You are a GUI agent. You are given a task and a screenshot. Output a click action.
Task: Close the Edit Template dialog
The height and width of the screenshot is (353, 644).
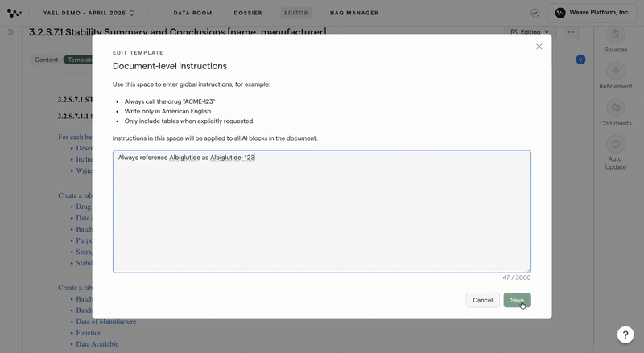pos(539,47)
